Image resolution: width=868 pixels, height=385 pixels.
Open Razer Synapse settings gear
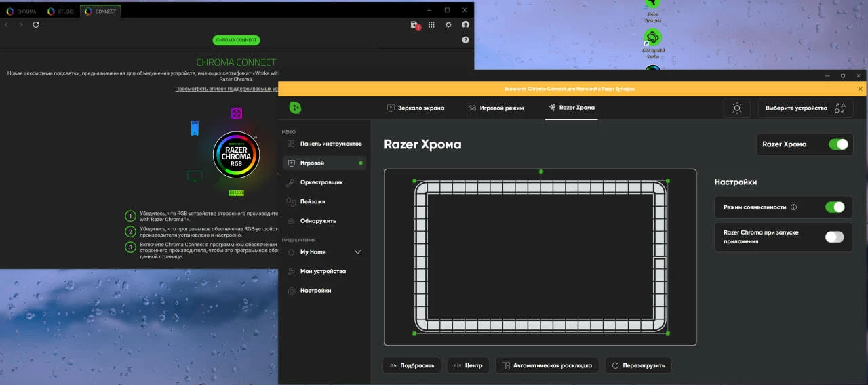point(448,24)
